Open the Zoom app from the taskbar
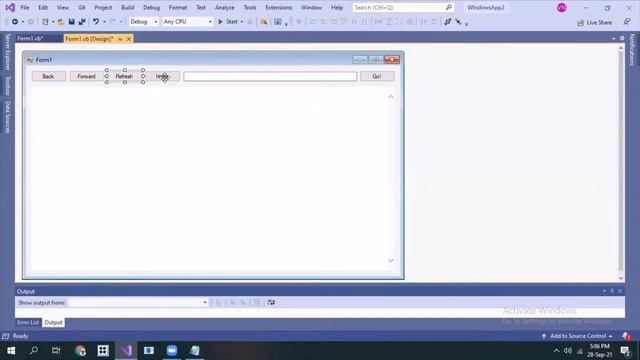Screen dimensions: 640x360 pyautogui.click(x=172, y=351)
